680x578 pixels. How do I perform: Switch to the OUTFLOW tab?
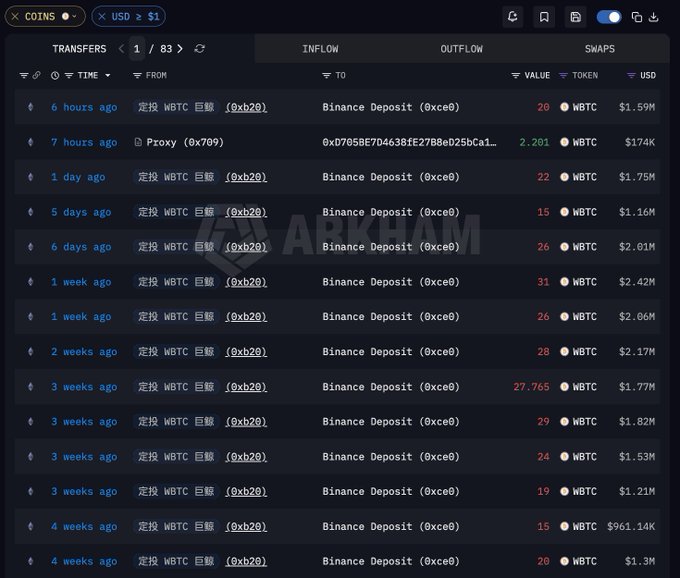461,49
